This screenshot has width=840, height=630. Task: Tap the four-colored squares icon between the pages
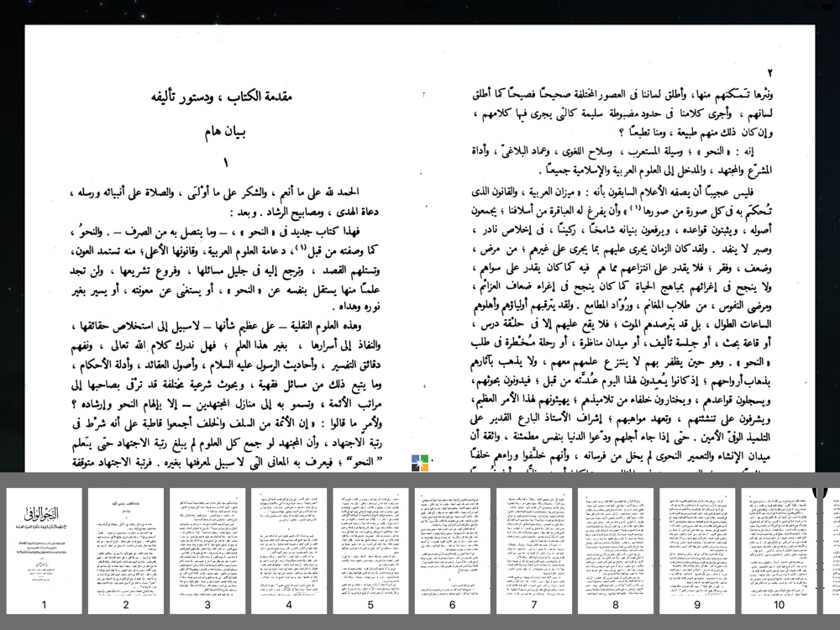tap(420, 463)
